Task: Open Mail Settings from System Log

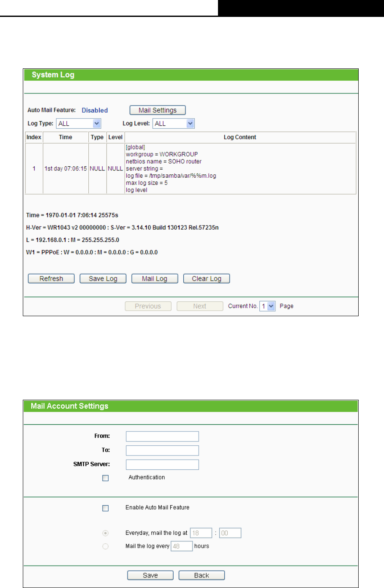Action: click(158, 110)
